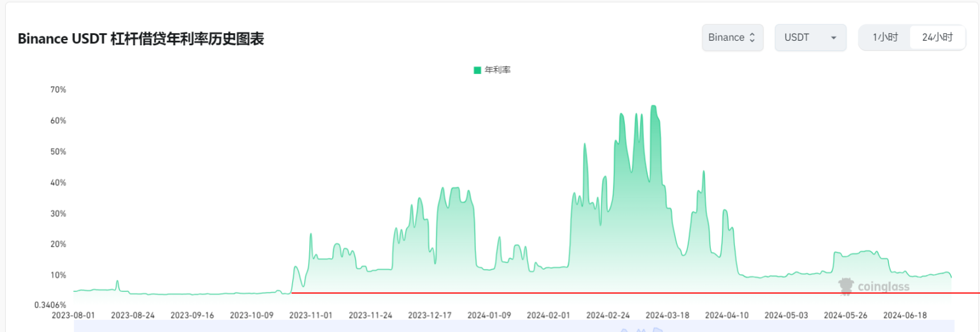
Task: Click the 2024-04-10 date label
Action: [x=726, y=315]
